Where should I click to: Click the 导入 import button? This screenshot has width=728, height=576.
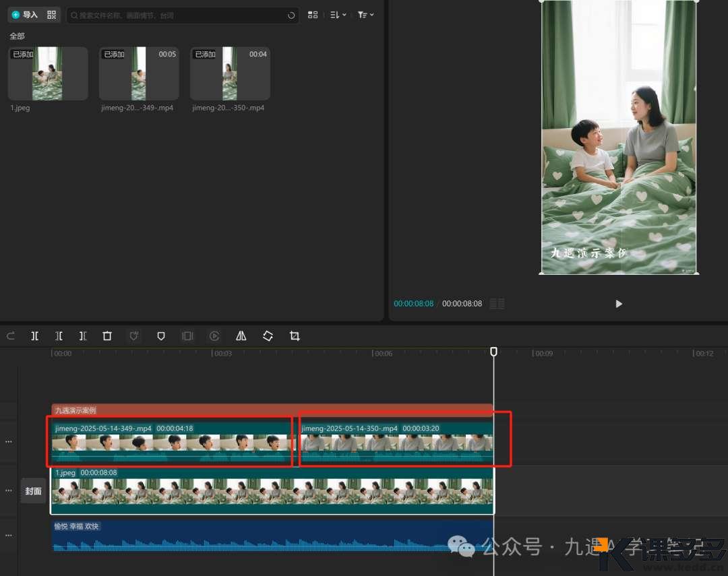pyautogui.click(x=25, y=15)
